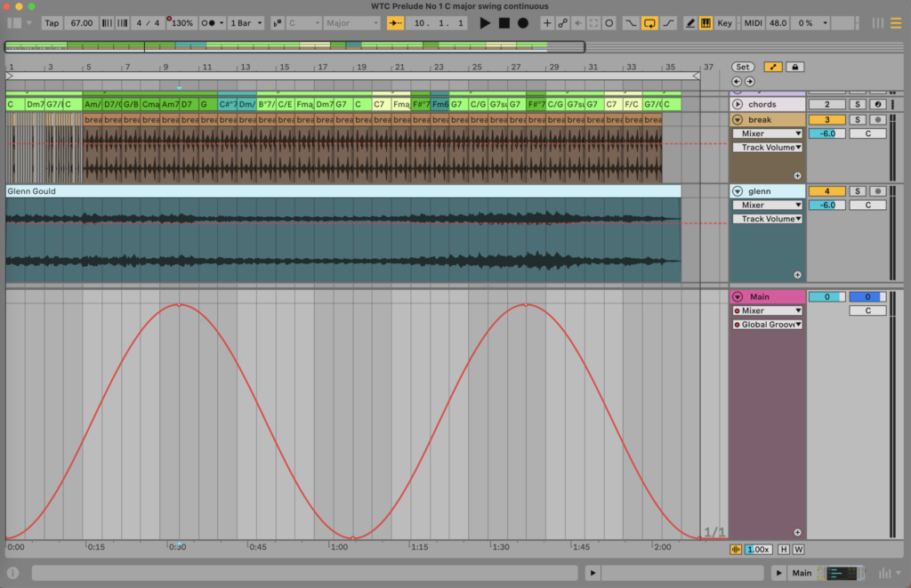
Task: Click the MIDI arrangement overdub plus icon
Action: 547,23
